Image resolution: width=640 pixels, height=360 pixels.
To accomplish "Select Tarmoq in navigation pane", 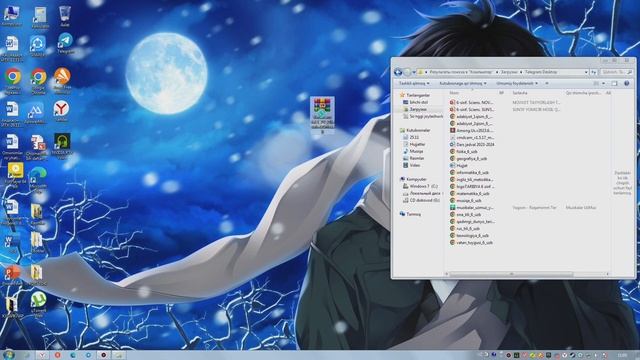I will 410,214.
